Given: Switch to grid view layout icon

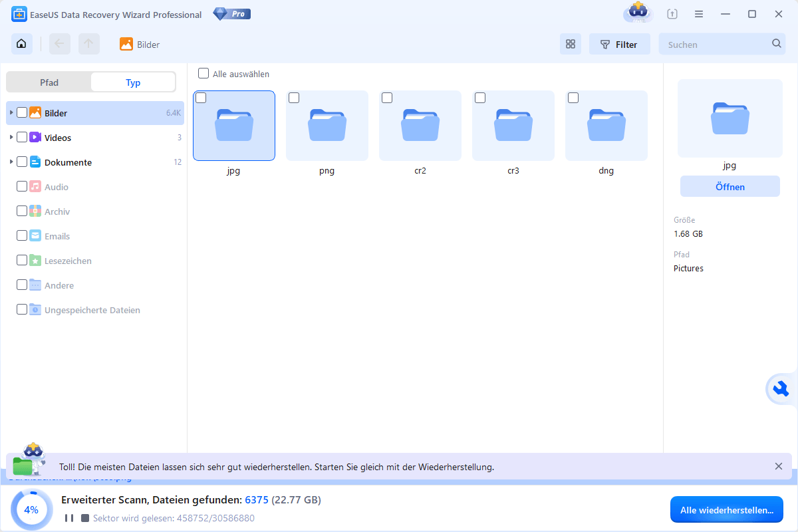Looking at the screenshot, I should 570,45.
